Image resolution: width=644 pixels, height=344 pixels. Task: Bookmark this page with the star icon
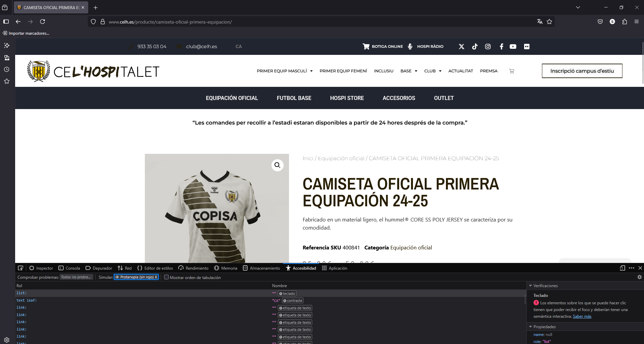click(549, 22)
